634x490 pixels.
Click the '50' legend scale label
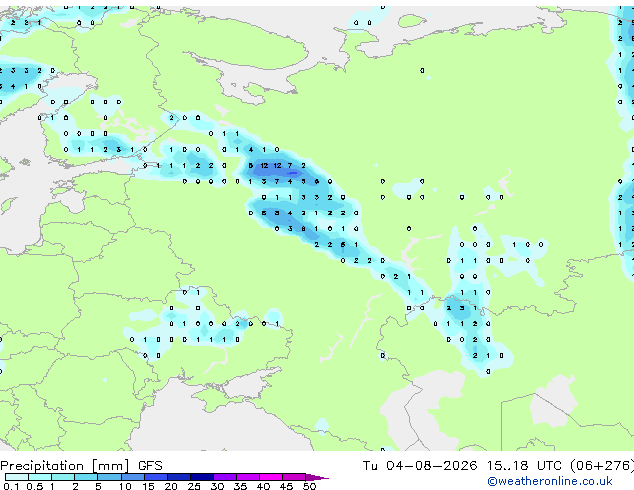click(309, 486)
